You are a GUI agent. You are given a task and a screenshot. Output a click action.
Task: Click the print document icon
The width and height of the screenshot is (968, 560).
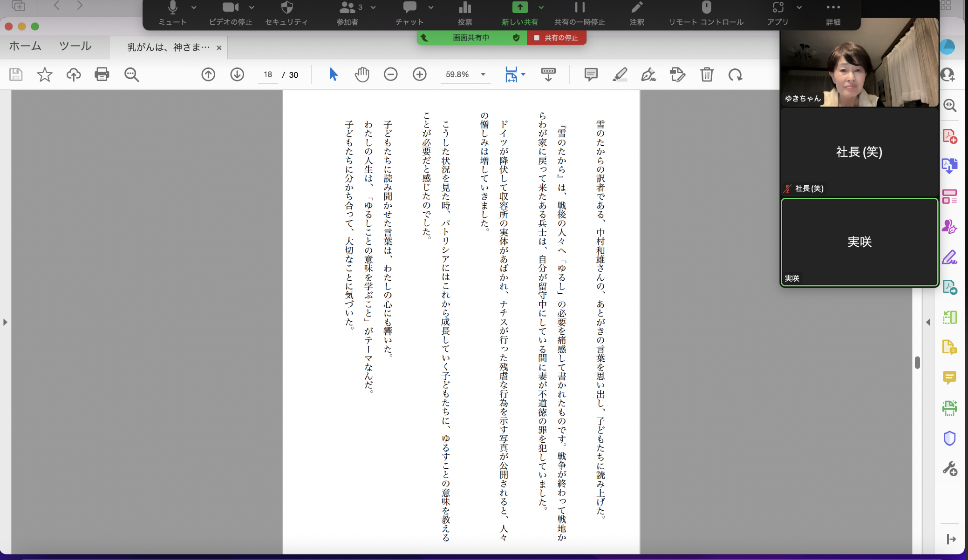(102, 74)
